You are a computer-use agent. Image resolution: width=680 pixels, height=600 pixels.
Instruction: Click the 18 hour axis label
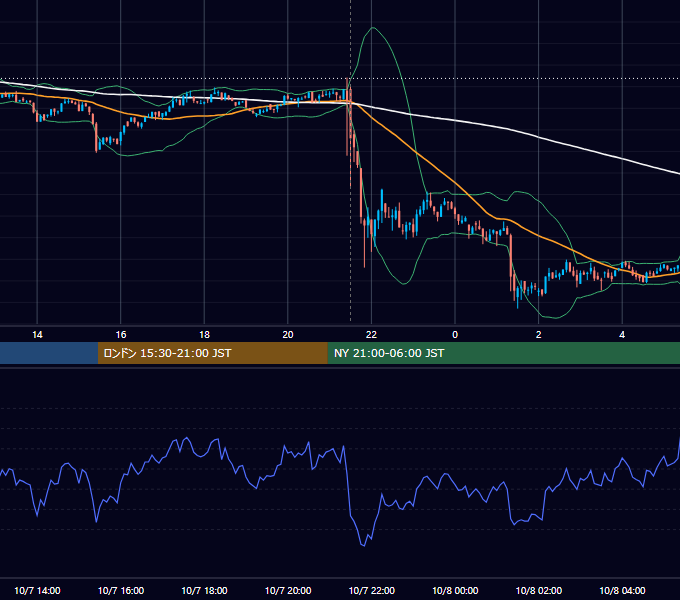click(x=204, y=335)
